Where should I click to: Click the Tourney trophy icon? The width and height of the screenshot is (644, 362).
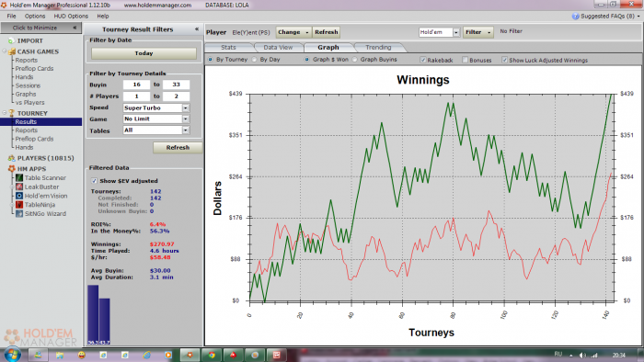(11, 113)
